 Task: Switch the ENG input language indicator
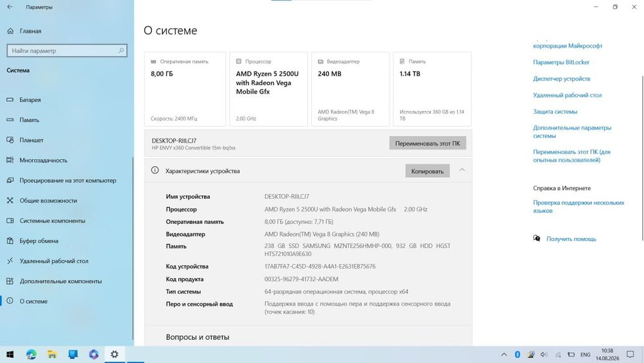[585, 355]
